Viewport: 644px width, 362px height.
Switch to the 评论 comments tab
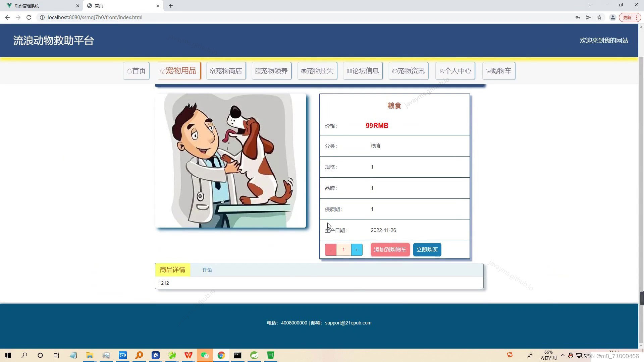coord(207,269)
